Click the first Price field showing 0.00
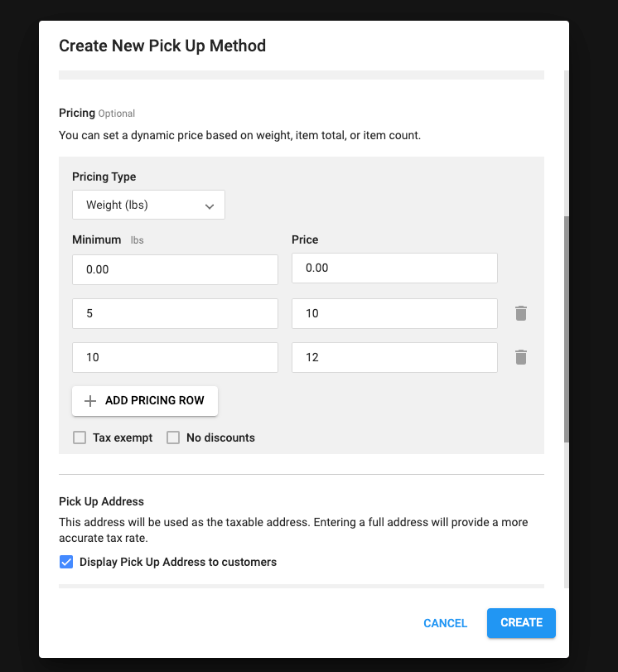Viewport: 618px width, 672px height. [x=394, y=268]
